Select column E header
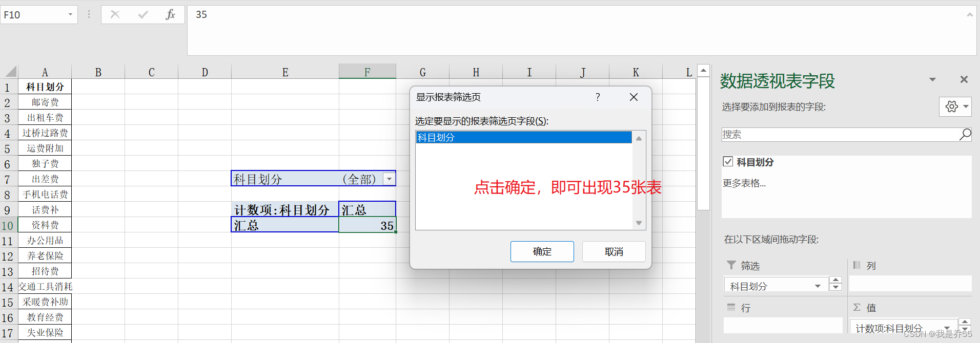This screenshot has height=343, width=980. tap(285, 72)
